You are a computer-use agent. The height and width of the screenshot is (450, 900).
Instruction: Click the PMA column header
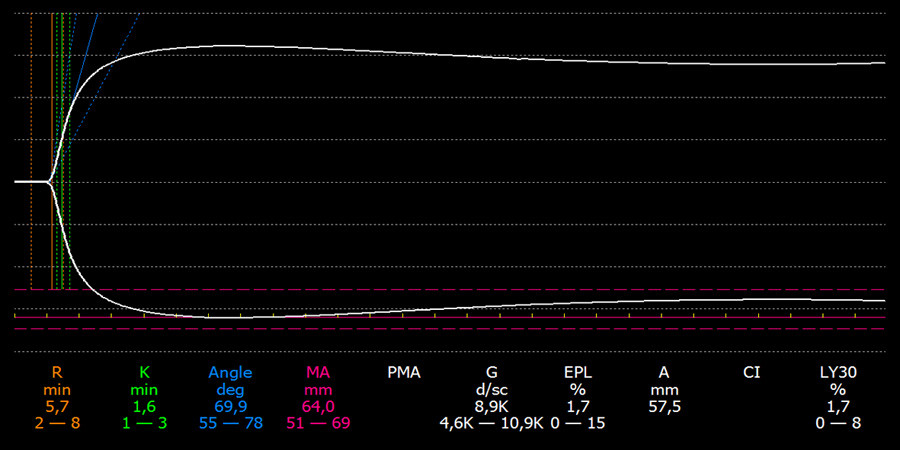pos(404,372)
